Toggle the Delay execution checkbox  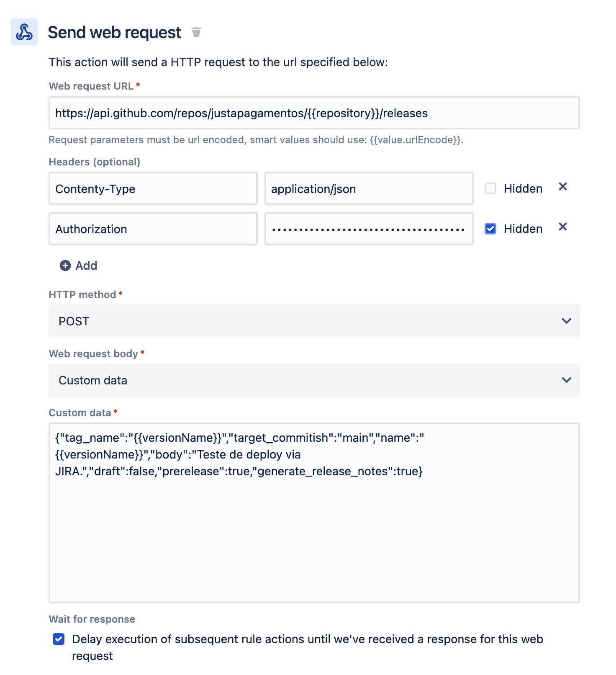click(59, 639)
